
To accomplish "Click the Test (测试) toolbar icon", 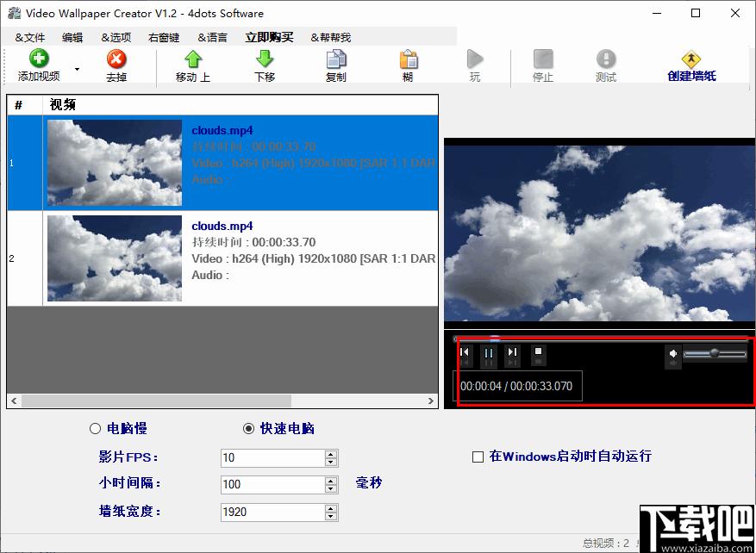I will (606, 59).
